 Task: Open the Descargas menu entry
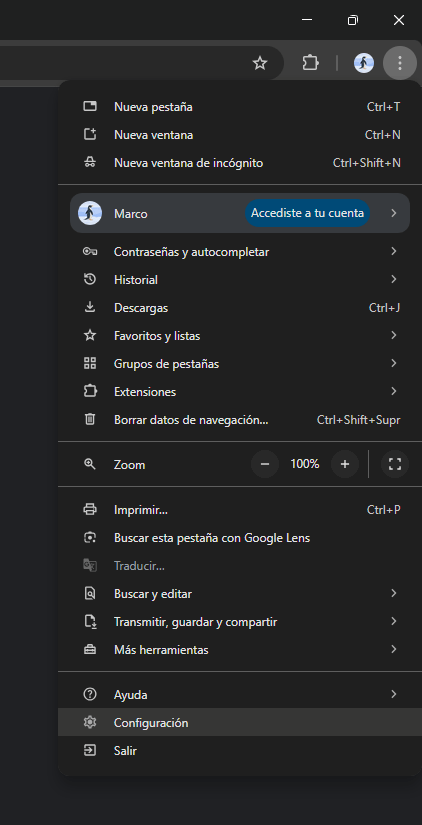pyautogui.click(x=239, y=307)
